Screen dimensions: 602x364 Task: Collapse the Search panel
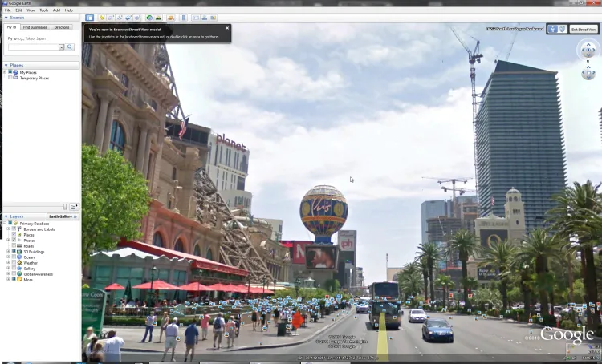(x=6, y=17)
